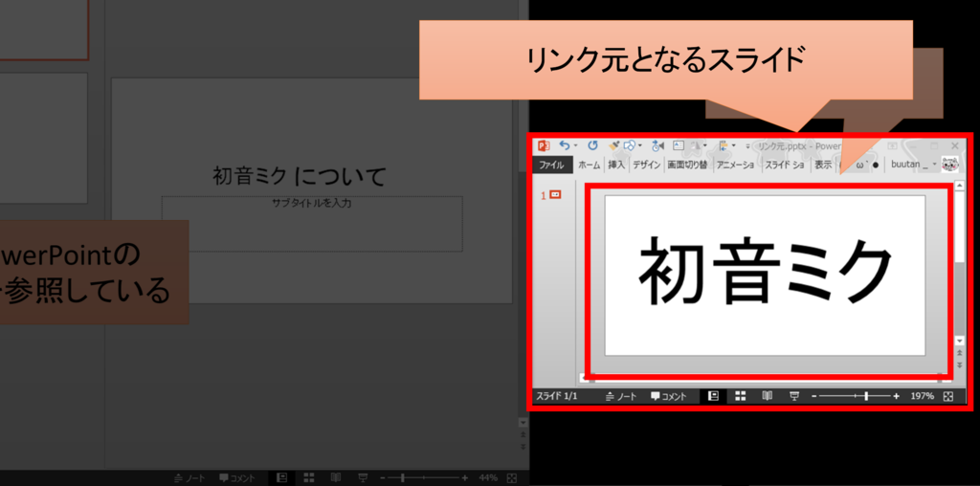This screenshot has height=486, width=980.
Task: Toggle ノート pane in the small window
Action: point(620,396)
